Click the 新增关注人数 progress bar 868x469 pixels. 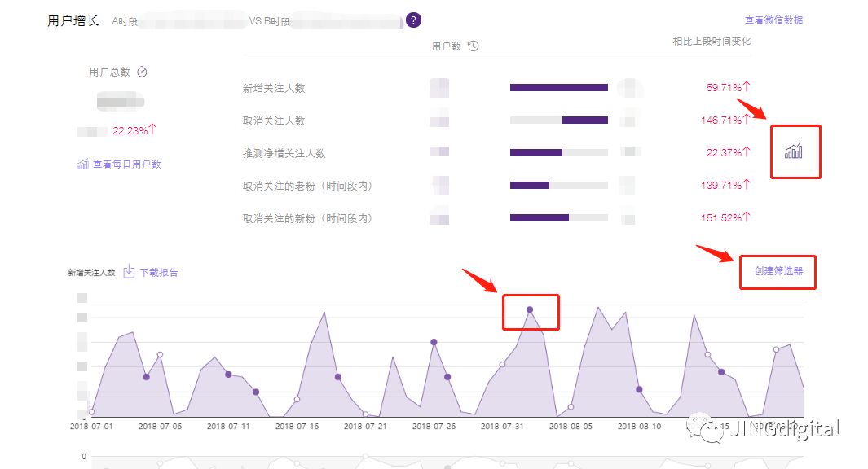pyautogui.click(x=558, y=87)
